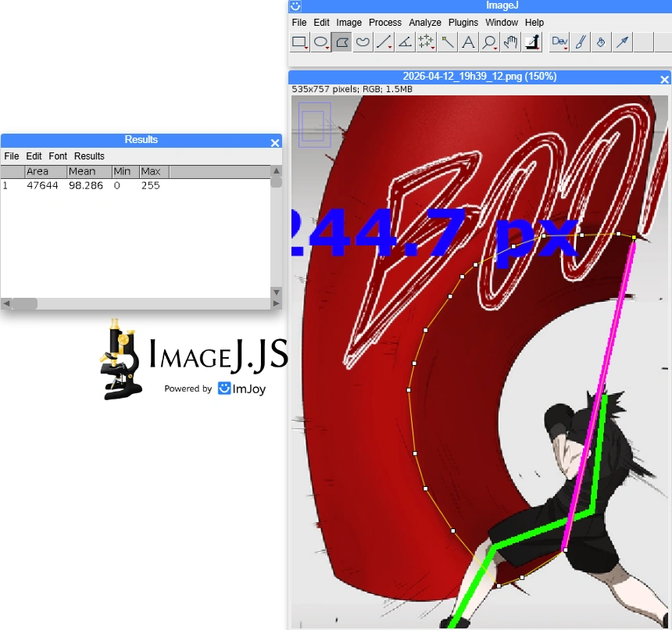Select the Arrow tool
672x630 pixels.
click(x=622, y=42)
